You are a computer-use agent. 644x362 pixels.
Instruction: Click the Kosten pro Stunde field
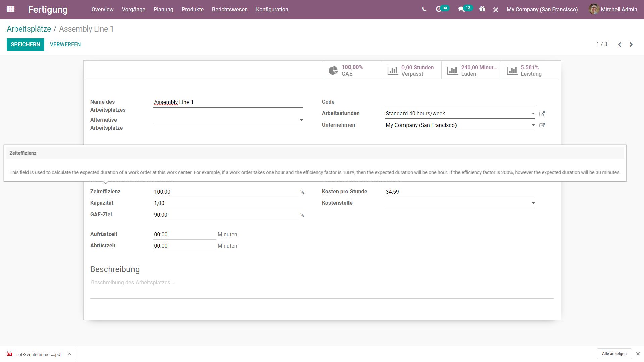coord(460,192)
